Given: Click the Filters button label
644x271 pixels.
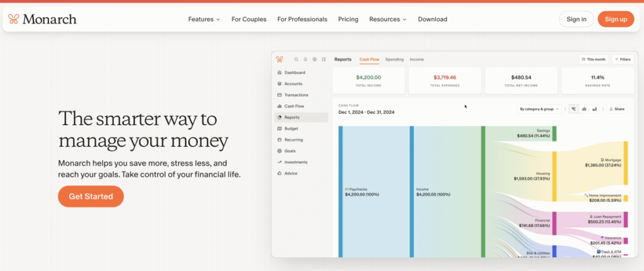Looking at the screenshot, I should click(x=625, y=60).
